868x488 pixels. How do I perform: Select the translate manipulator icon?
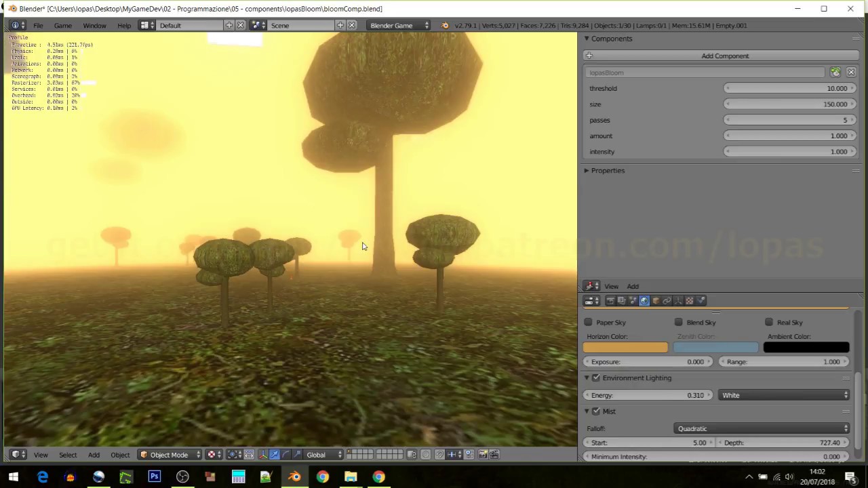[275, 455]
